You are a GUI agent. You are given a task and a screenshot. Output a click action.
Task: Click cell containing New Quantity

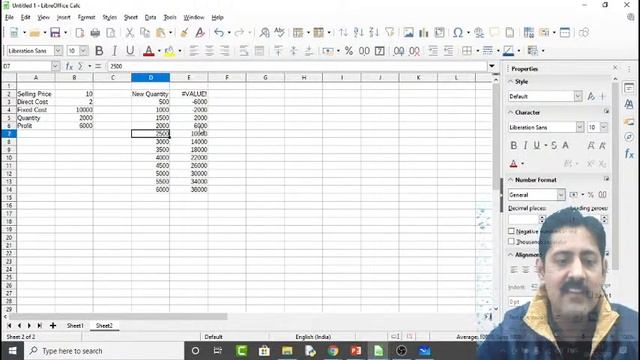point(150,94)
